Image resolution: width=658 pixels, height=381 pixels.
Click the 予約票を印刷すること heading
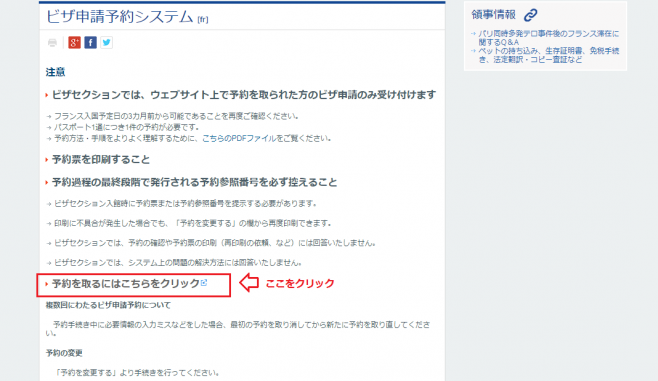point(101,159)
